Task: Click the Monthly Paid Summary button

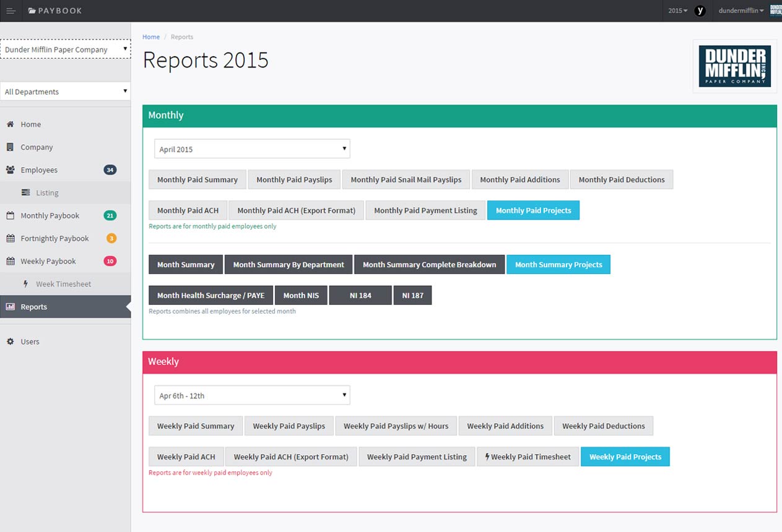Action: point(198,179)
